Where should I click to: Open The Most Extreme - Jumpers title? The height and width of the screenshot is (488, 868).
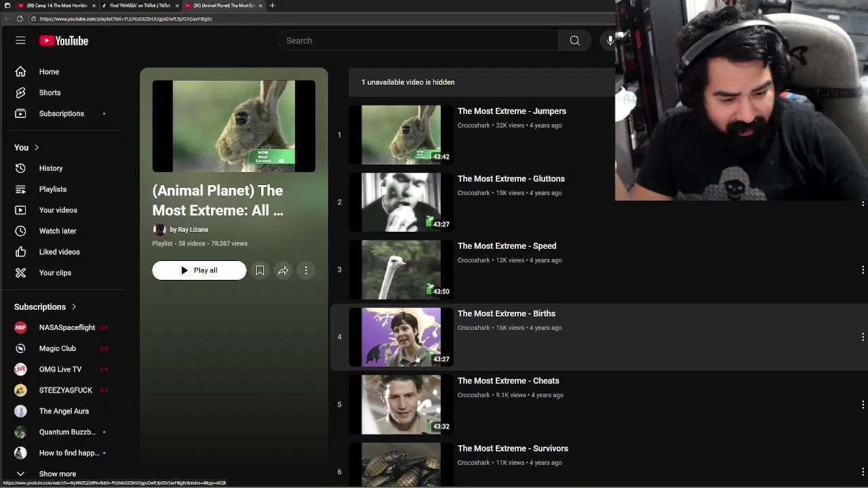pos(512,111)
